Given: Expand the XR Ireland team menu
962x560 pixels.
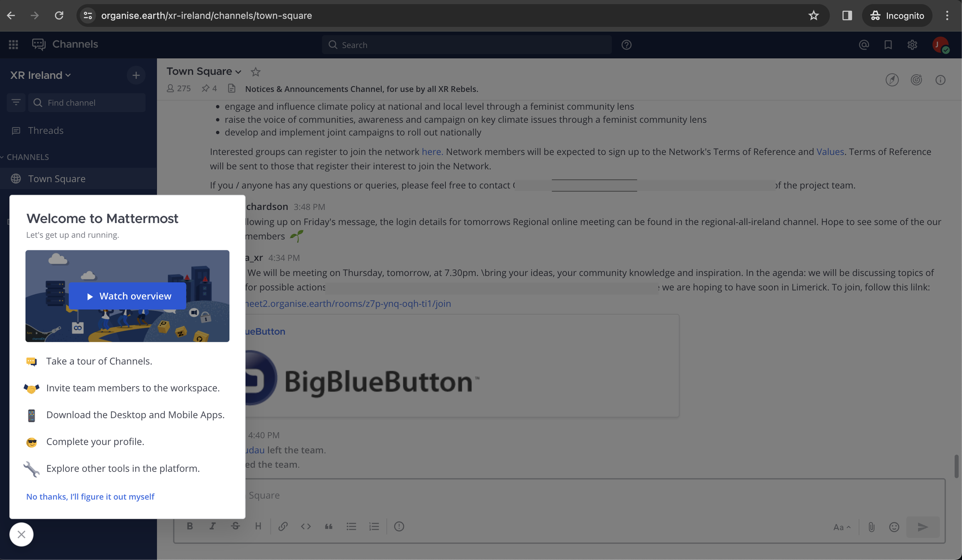Looking at the screenshot, I should click(x=40, y=75).
